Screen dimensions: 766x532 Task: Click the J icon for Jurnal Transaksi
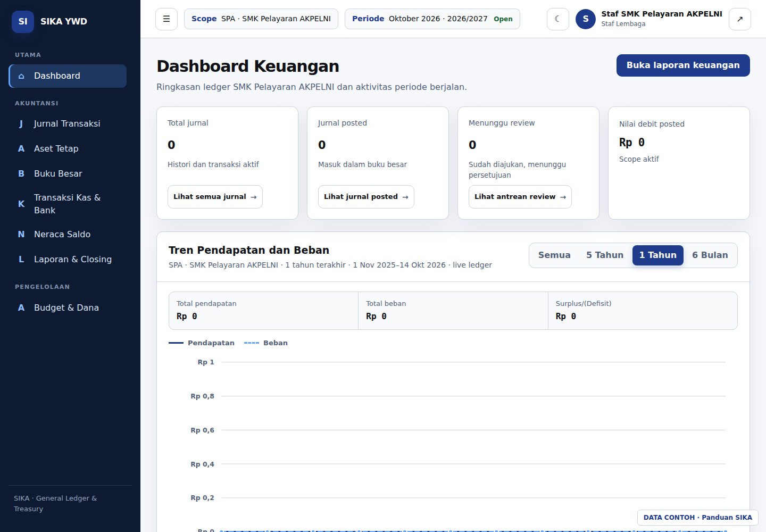click(21, 124)
